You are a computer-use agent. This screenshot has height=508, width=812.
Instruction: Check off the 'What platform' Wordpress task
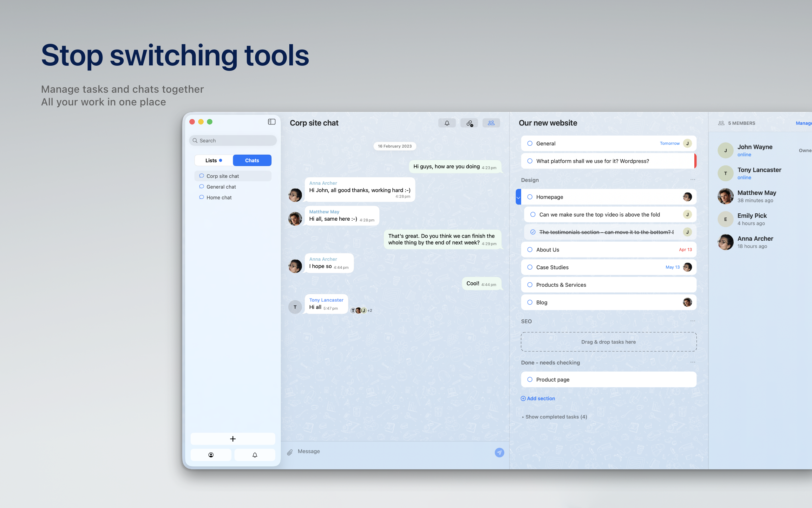pos(530,161)
